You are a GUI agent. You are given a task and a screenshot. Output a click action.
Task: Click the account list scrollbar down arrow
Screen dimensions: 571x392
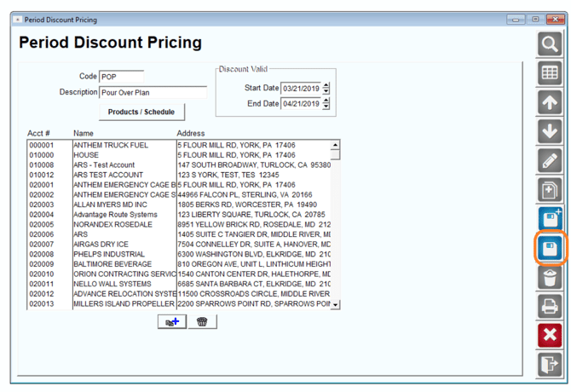pos(335,304)
